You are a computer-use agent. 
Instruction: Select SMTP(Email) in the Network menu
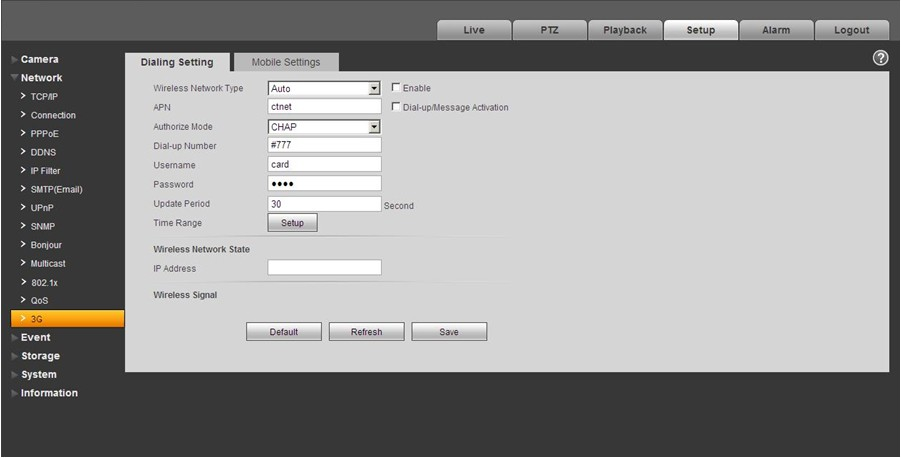[56, 189]
